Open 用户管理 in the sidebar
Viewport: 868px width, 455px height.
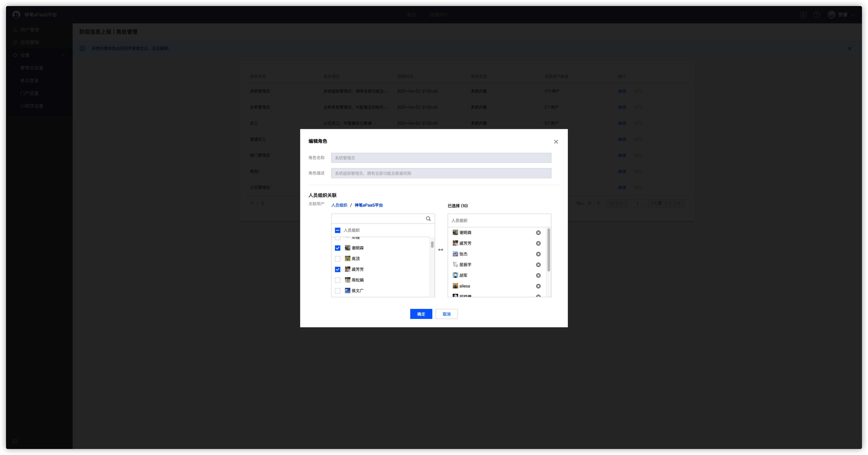29,30
